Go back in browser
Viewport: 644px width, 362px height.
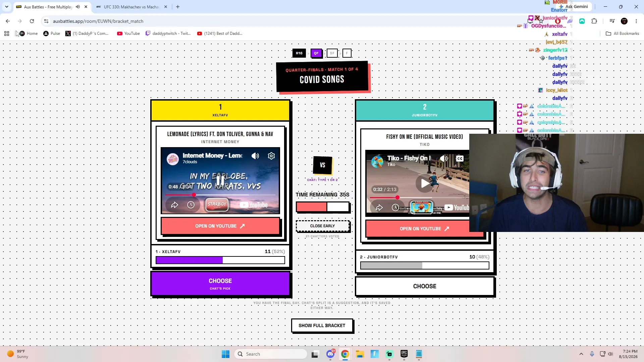click(8, 21)
